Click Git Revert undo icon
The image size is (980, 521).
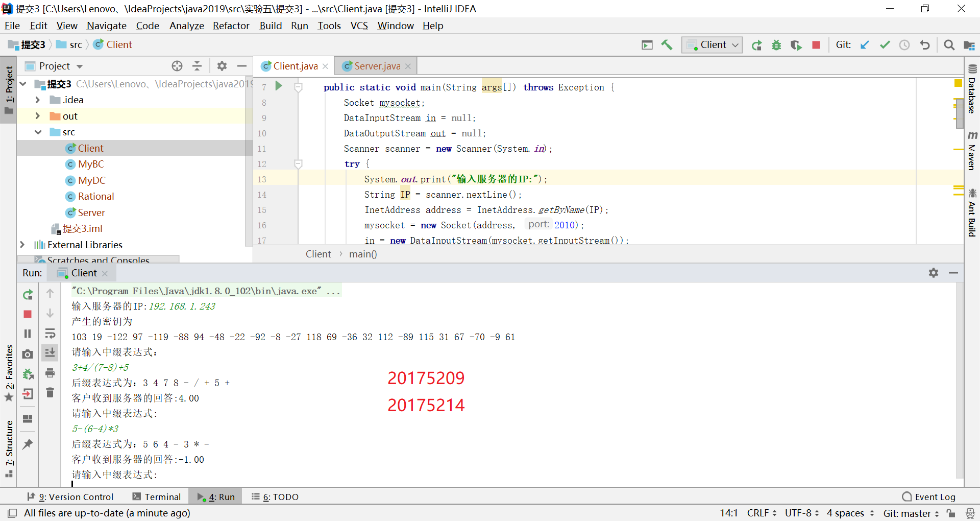(924, 45)
